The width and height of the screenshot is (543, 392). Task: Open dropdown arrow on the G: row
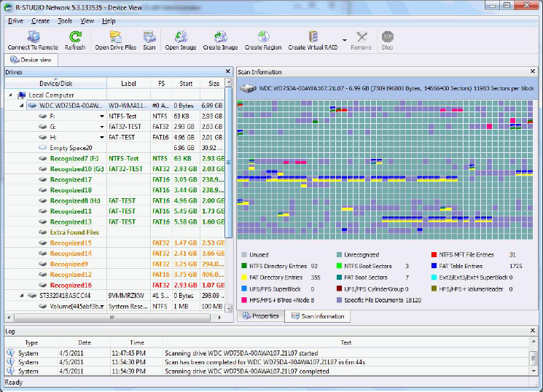[102, 127]
